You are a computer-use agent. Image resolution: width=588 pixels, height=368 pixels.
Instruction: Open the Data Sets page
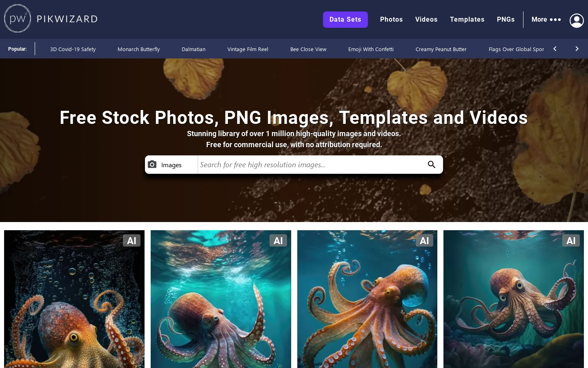[x=345, y=20]
